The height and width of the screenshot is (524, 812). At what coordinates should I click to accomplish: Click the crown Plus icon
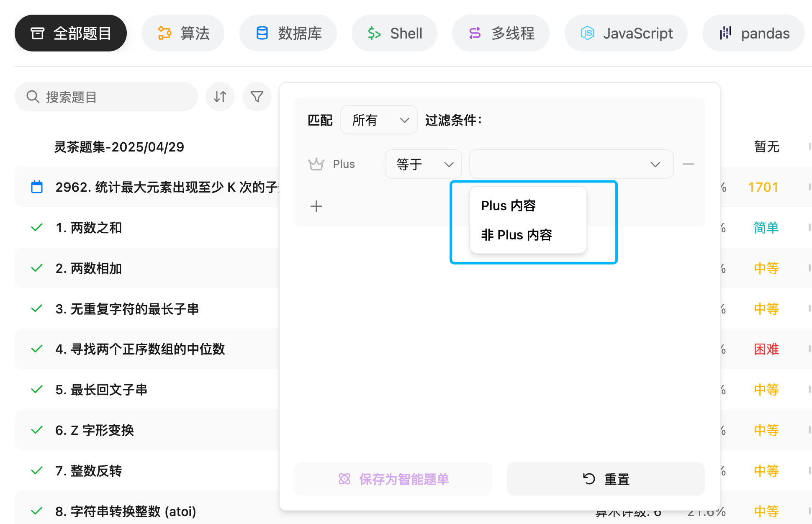pyautogui.click(x=316, y=164)
